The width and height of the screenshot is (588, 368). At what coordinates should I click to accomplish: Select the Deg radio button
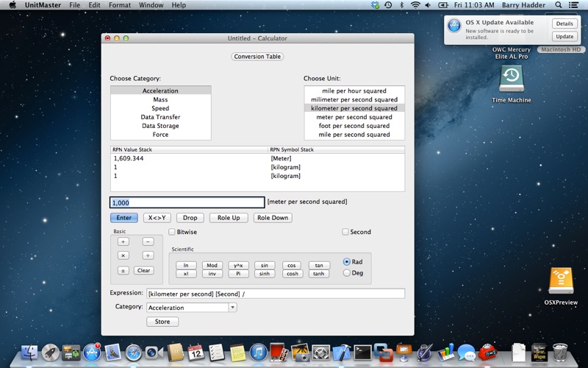(x=346, y=273)
